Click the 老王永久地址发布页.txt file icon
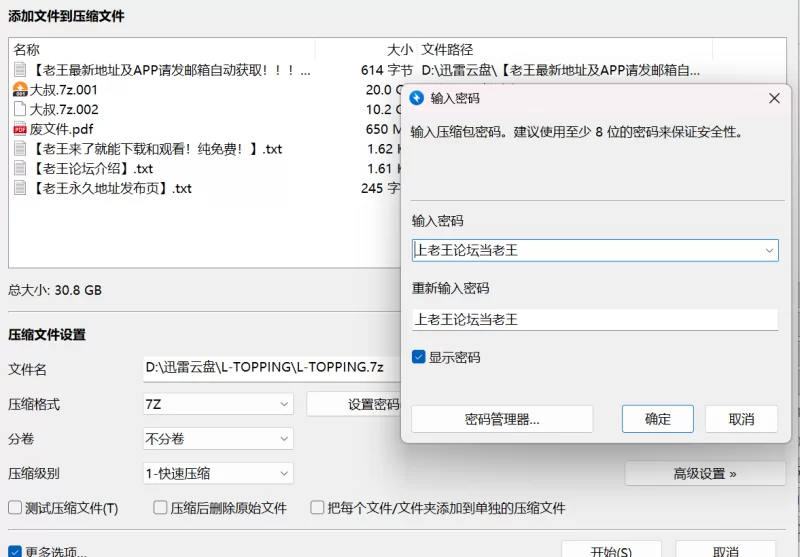 pos(20,188)
